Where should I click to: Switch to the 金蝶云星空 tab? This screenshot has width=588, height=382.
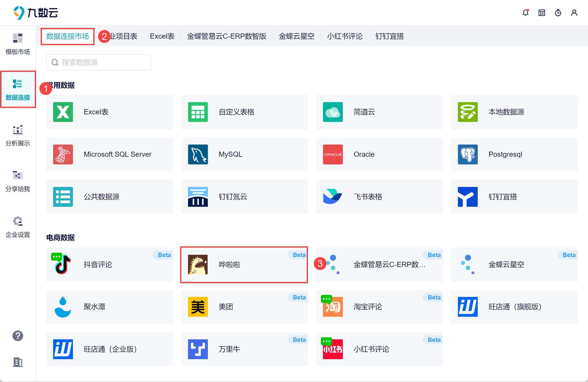pyautogui.click(x=297, y=36)
